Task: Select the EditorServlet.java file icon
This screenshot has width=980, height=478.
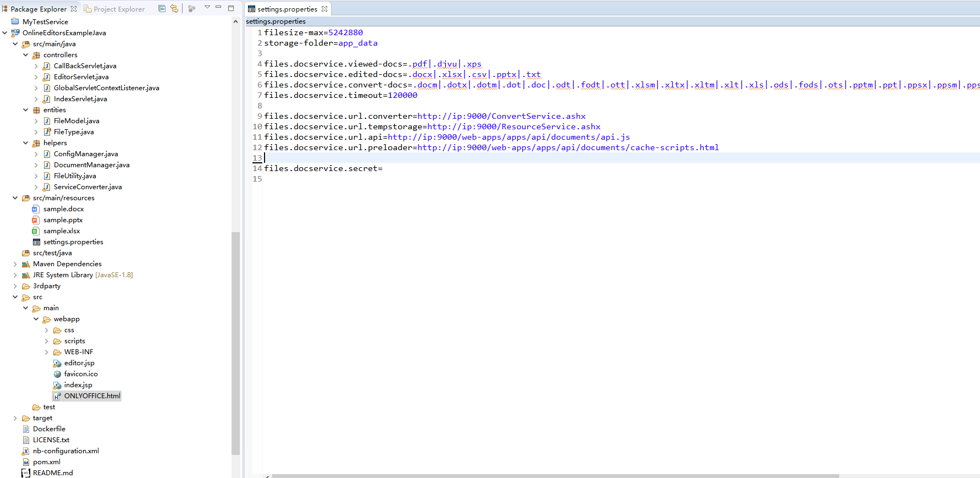Action: pos(47,77)
